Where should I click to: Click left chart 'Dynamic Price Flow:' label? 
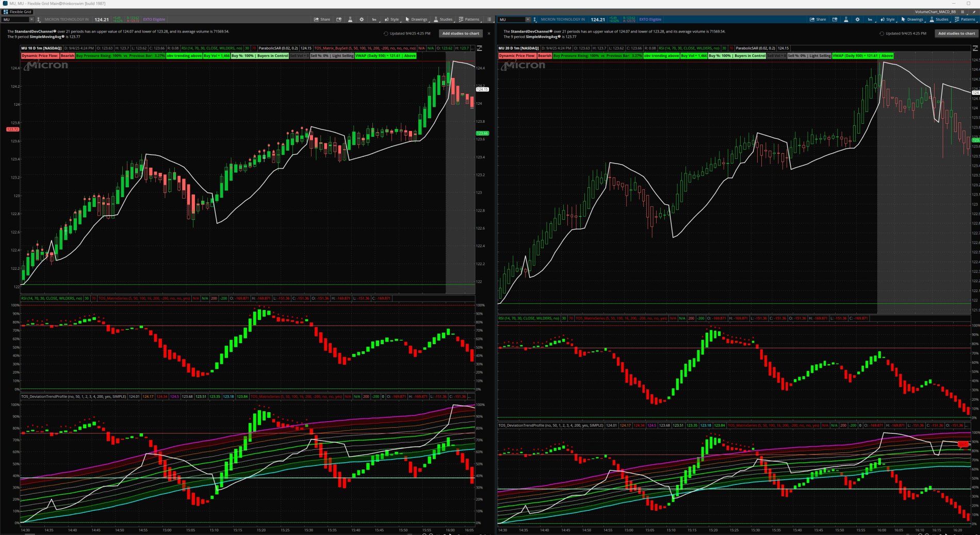coord(40,56)
